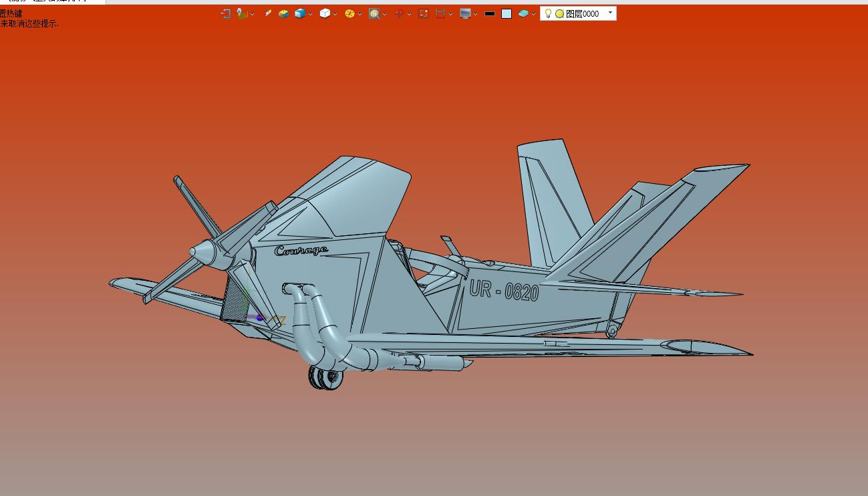
Task: Select the 'UR - 0820' marking on fuselage
Action: 504,290
